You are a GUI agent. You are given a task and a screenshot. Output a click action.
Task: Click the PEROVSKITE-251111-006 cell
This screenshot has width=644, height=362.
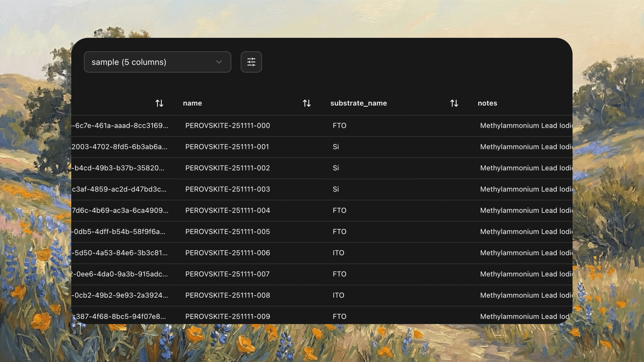click(227, 253)
